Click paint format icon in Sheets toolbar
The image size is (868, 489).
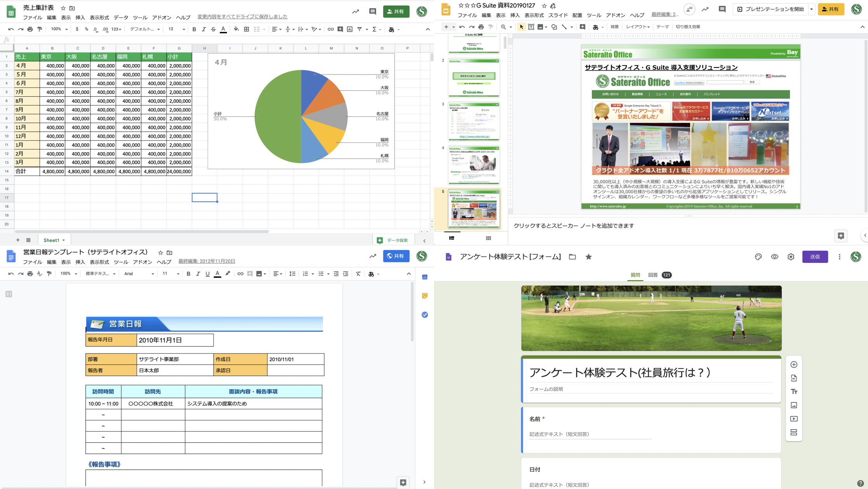click(40, 29)
